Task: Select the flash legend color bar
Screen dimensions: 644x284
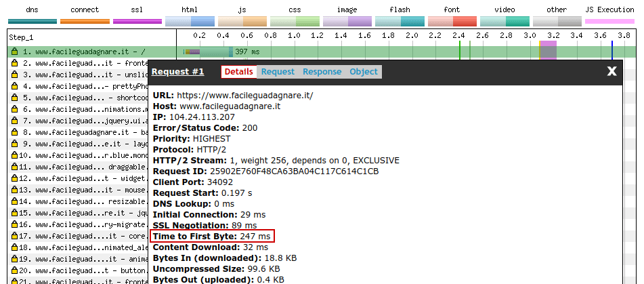Action: [x=400, y=22]
